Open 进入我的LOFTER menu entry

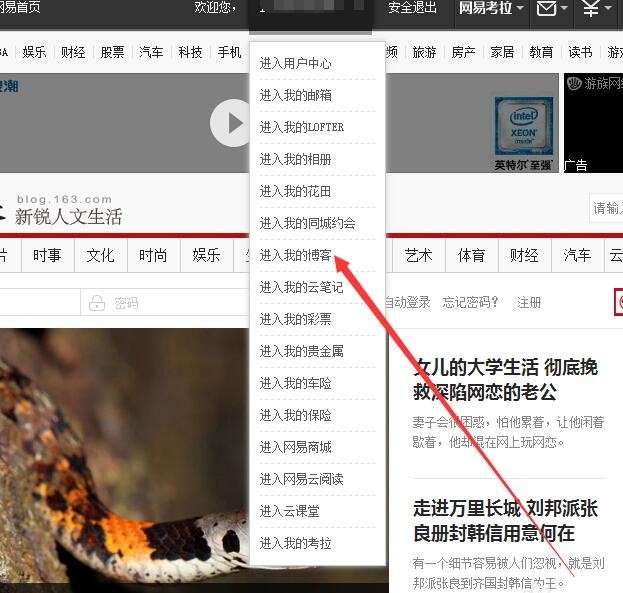point(302,127)
